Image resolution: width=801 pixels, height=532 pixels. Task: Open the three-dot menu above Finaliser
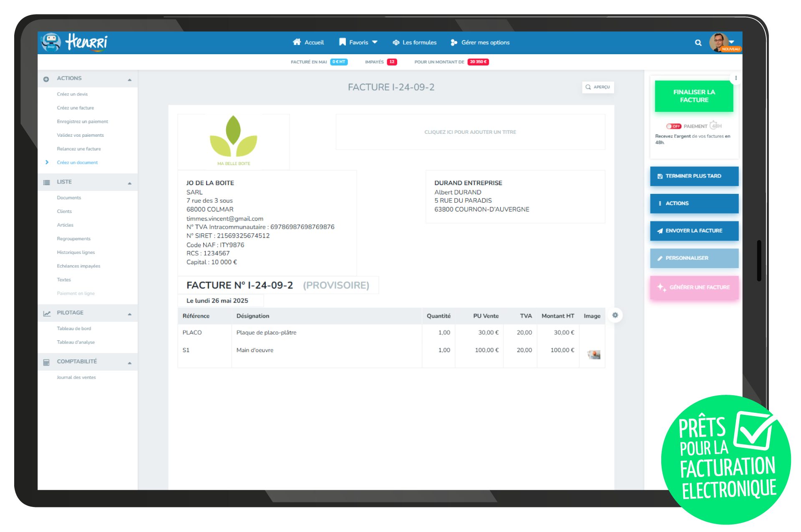coord(736,78)
